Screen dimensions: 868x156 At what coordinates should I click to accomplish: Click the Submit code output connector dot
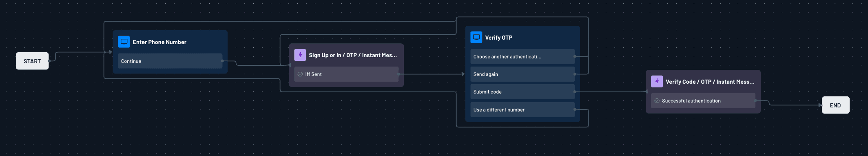point(575,92)
